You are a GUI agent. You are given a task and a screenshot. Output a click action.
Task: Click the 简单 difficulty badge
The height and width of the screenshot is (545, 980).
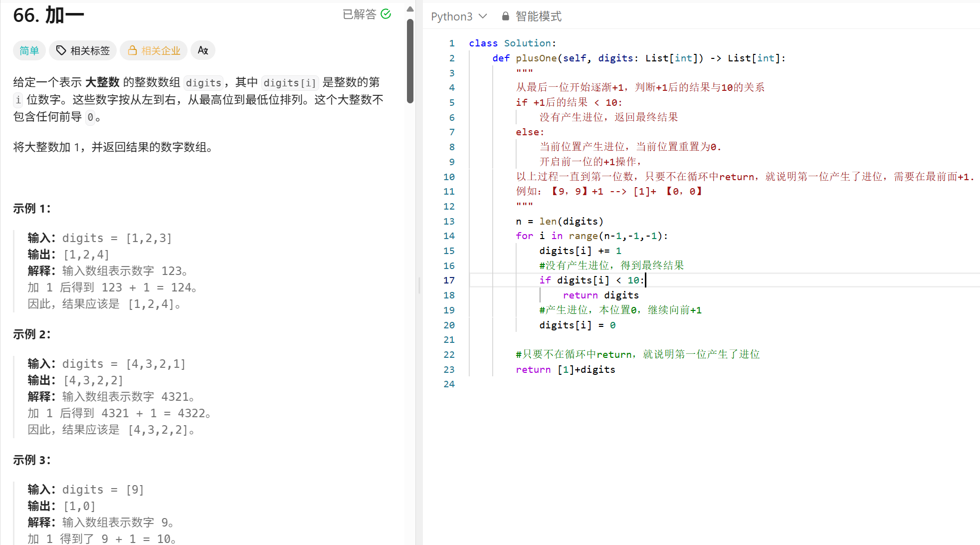pyautogui.click(x=29, y=50)
